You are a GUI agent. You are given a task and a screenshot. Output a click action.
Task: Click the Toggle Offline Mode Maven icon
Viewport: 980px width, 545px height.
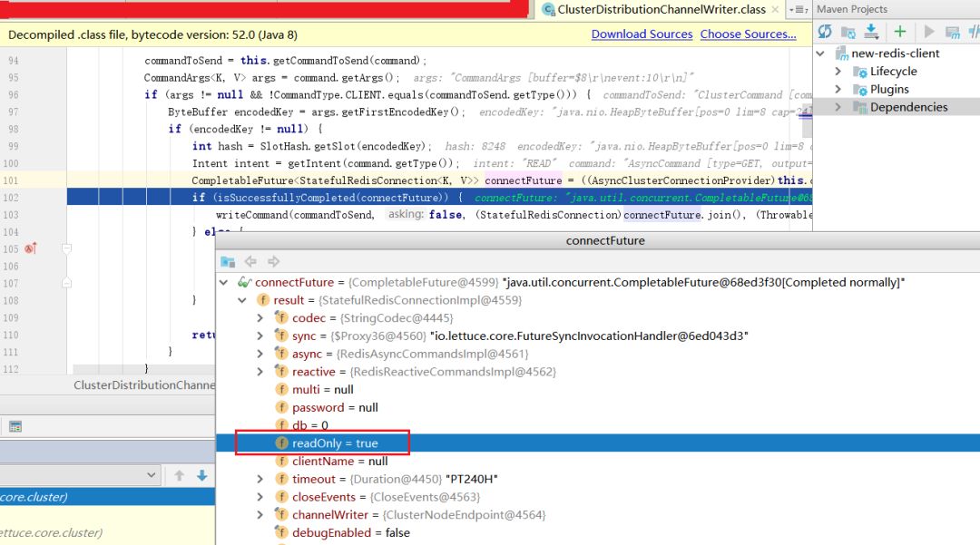974,32
